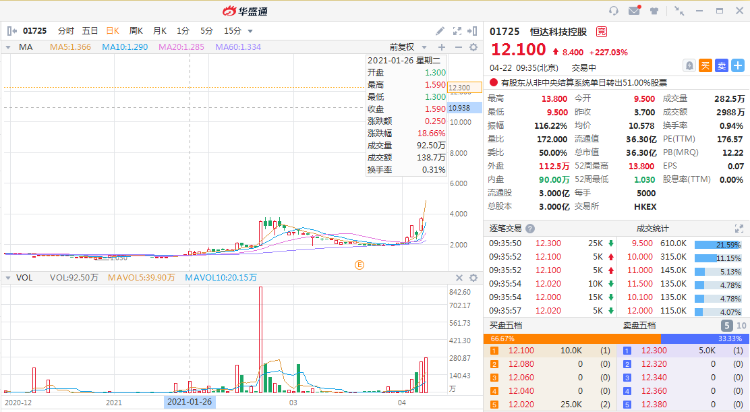
Task: Click the compact mode arrows icon
Action: 679,11
